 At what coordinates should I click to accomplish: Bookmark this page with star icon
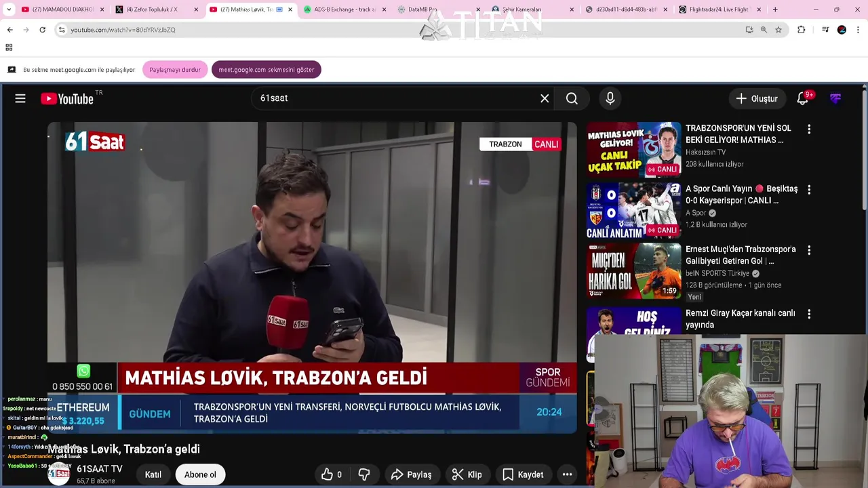tap(778, 30)
